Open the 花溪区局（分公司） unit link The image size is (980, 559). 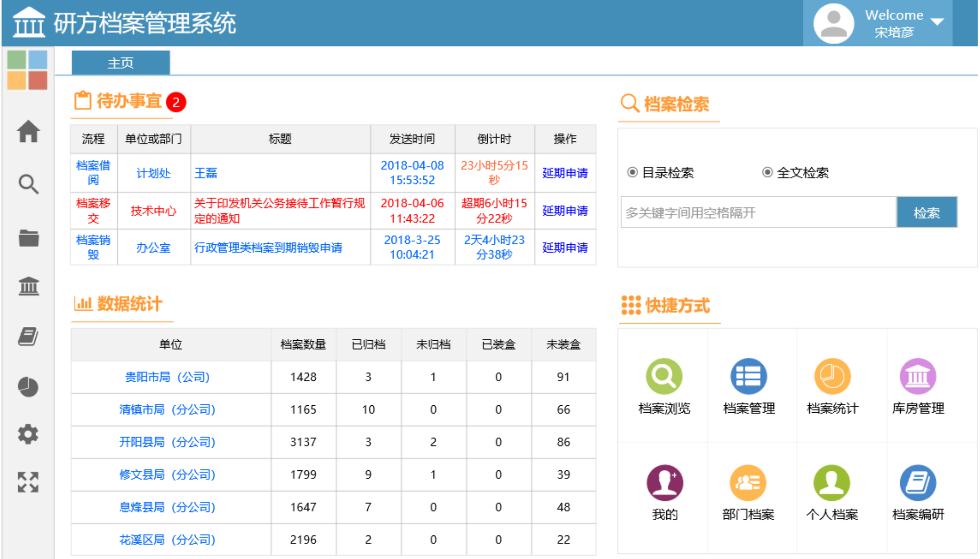[167, 539]
